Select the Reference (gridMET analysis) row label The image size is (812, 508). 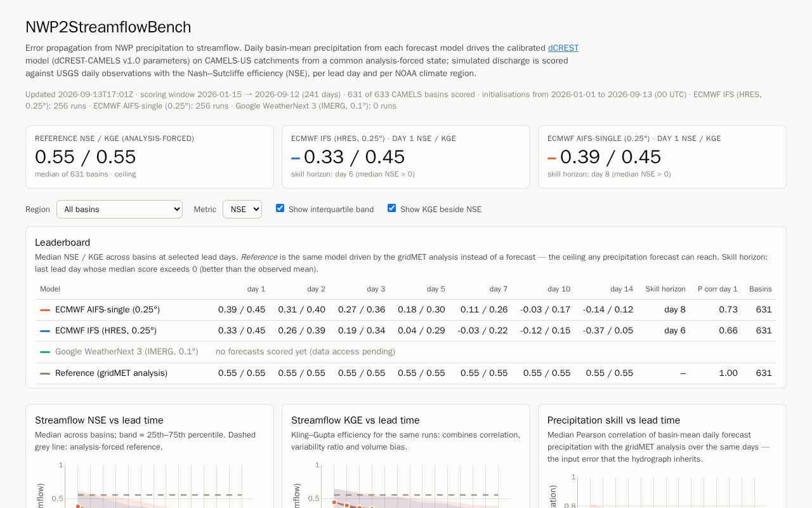pyautogui.click(x=111, y=373)
